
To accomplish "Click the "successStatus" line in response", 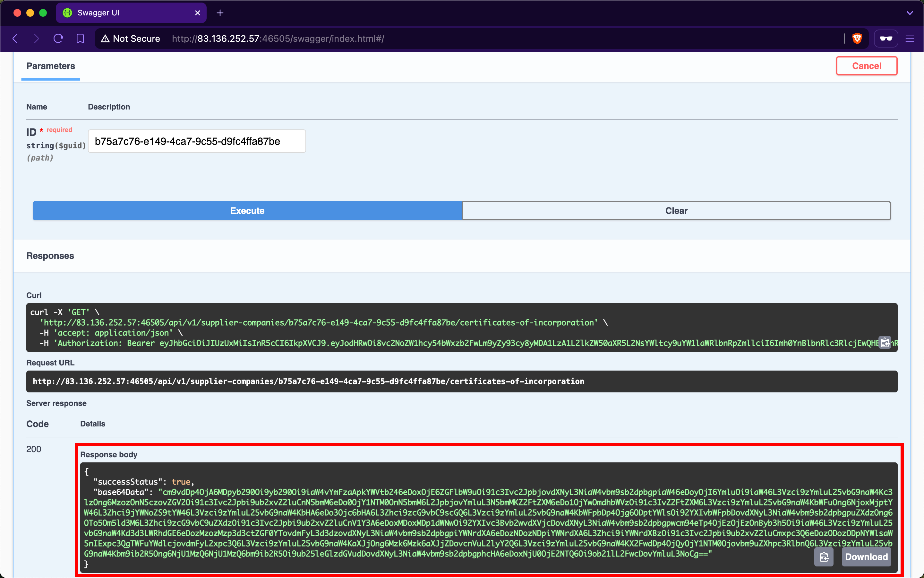I will pyautogui.click(x=144, y=482).
